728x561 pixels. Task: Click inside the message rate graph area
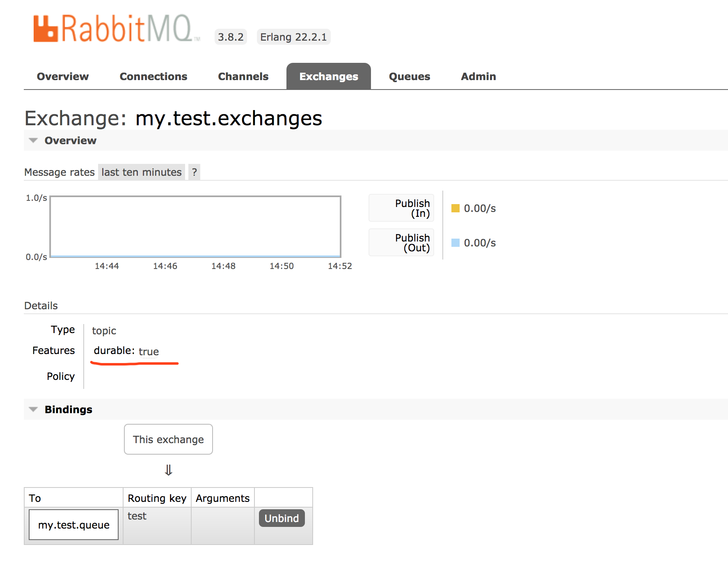(195, 226)
